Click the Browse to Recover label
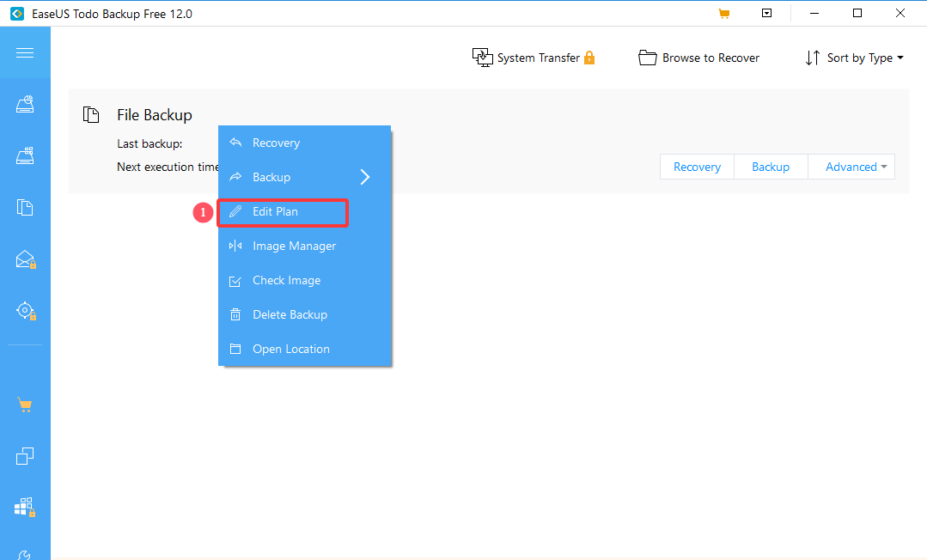Image resolution: width=927 pixels, height=560 pixels. (x=710, y=58)
